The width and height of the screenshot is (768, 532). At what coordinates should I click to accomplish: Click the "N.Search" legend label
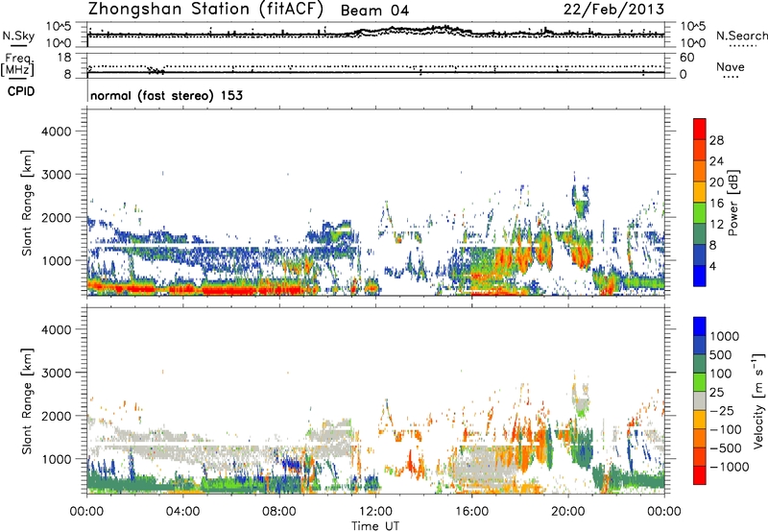(741, 36)
